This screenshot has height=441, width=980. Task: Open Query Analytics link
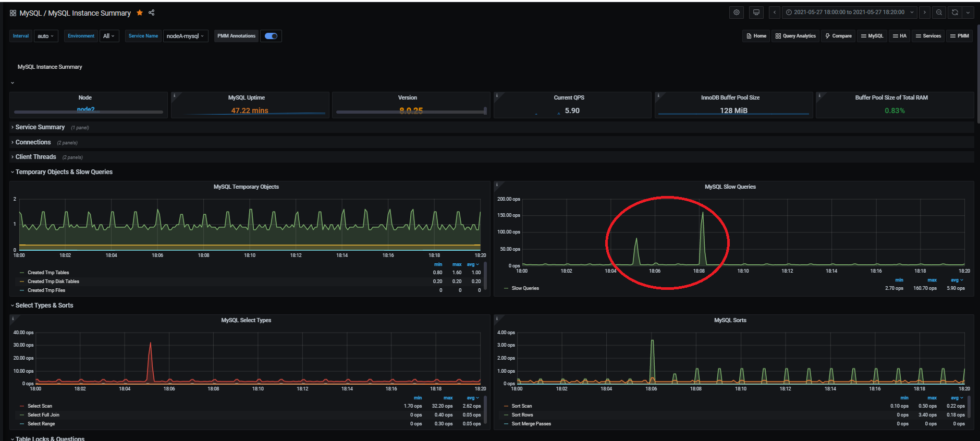pyautogui.click(x=795, y=36)
